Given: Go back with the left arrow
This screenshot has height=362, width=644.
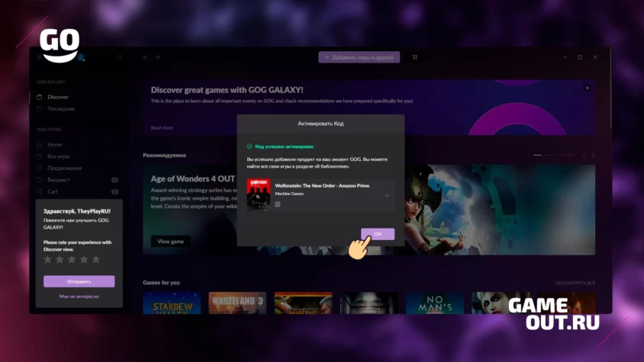Looking at the screenshot, I should click(x=146, y=57).
